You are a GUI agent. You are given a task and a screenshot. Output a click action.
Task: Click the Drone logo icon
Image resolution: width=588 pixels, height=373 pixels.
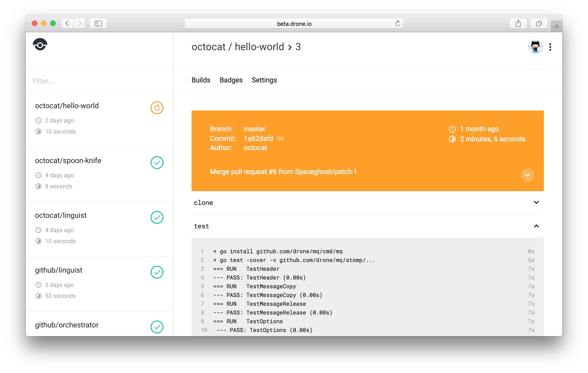point(40,44)
